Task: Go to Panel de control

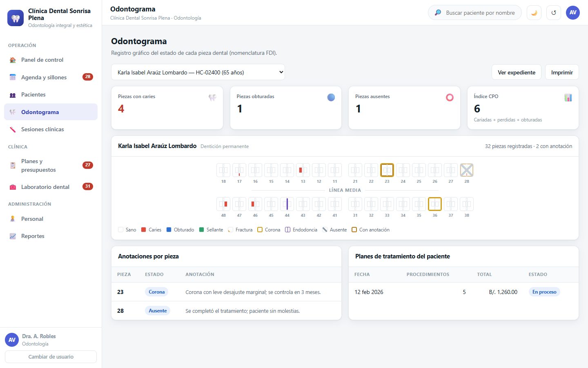Action: (x=51, y=60)
